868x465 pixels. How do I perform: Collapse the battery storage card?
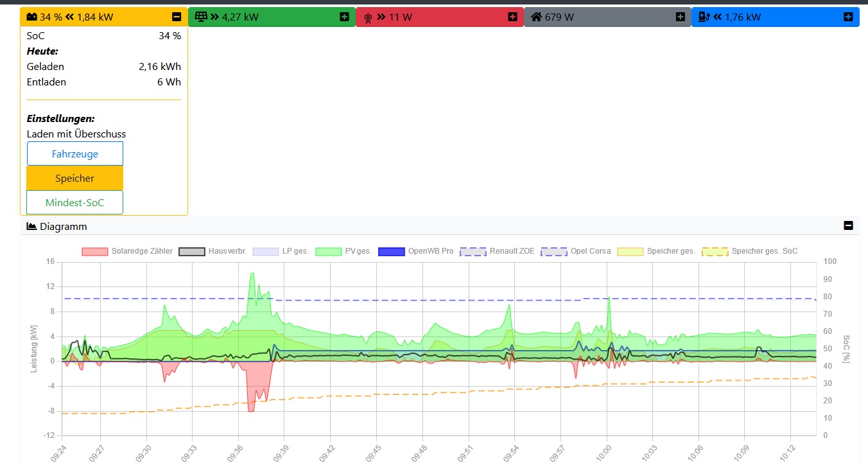pyautogui.click(x=177, y=17)
